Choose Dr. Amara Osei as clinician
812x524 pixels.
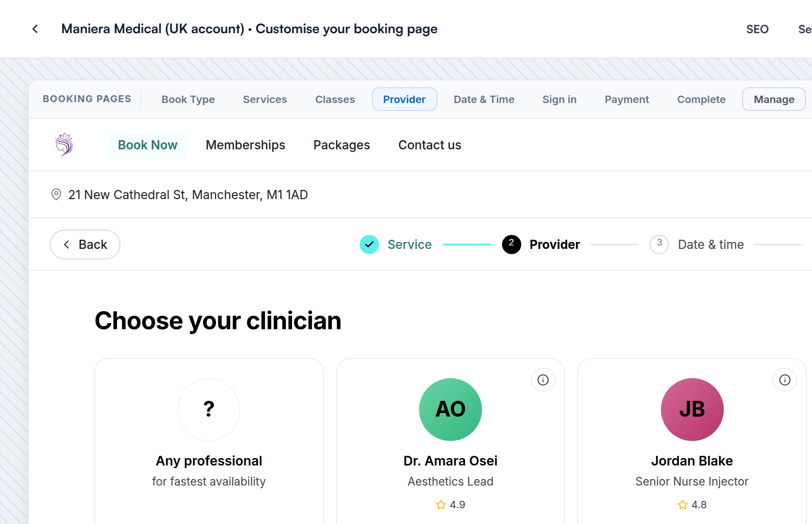click(451, 461)
